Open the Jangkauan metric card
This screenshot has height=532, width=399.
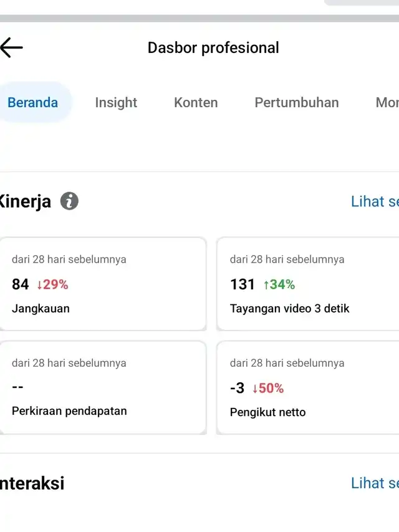103,284
